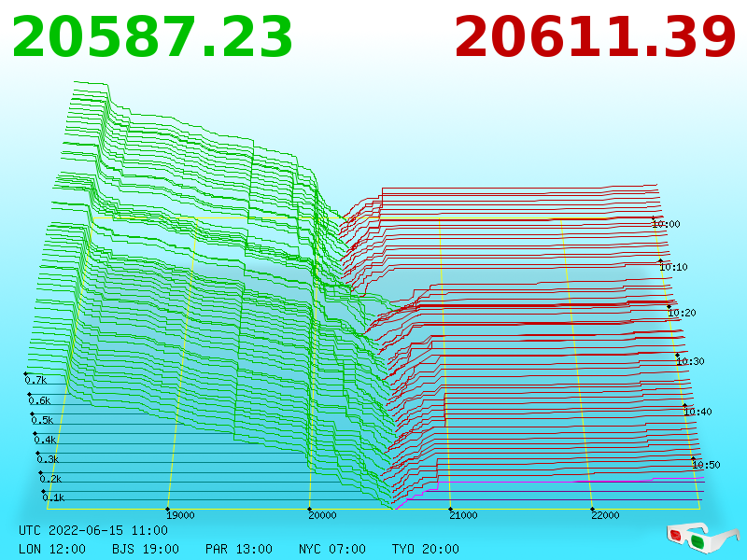747x560 pixels.
Task: Click the LON 12:00 clock text
Action: point(52,549)
